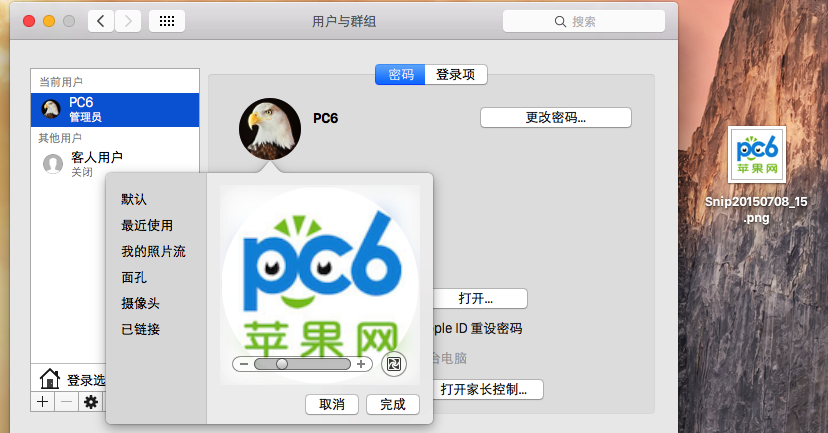Select the 客人用户 row
The height and width of the screenshot is (433, 828).
point(115,164)
